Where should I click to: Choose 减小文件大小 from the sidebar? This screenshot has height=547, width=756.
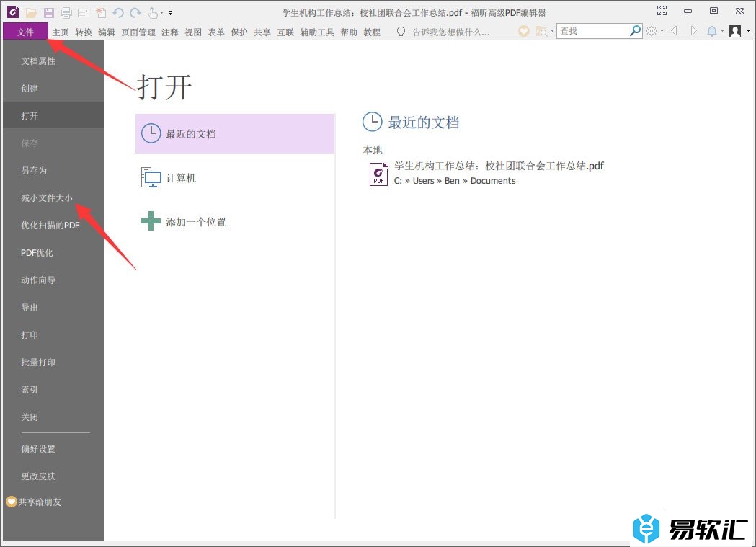(53, 198)
